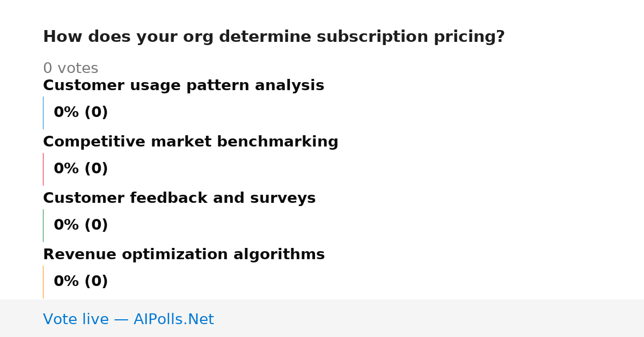Select Customer feedback and surveys option

pos(179,199)
